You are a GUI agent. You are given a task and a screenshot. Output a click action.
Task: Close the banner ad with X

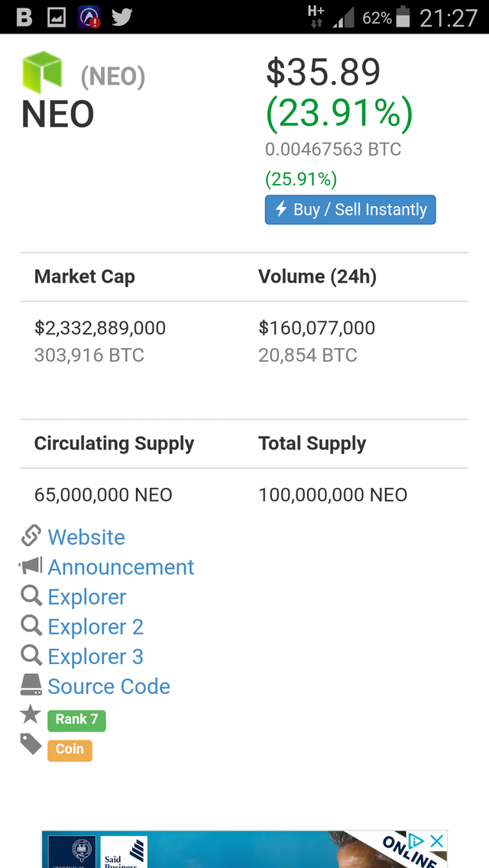point(436,841)
